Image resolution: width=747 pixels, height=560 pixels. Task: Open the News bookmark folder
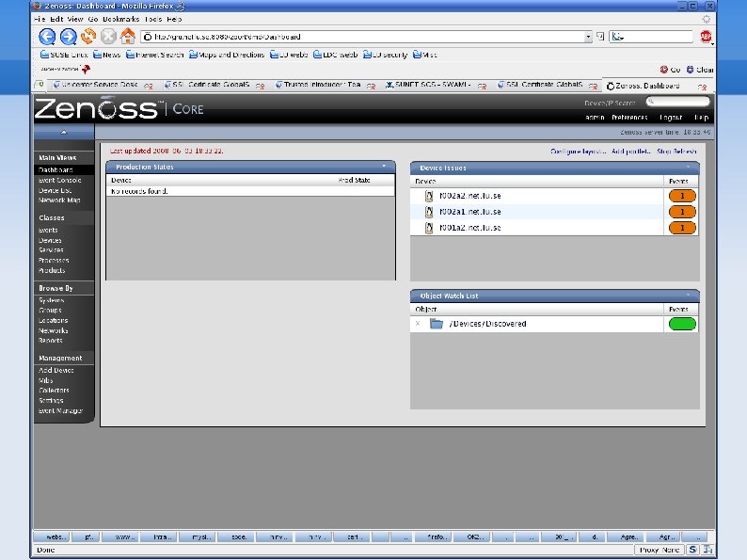click(x=106, y=55)
